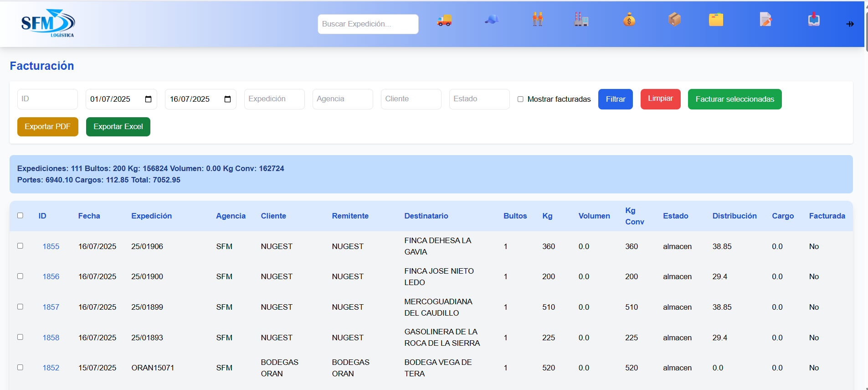
Task: Click expedition number 25/01906
Action: pos(147,246)
